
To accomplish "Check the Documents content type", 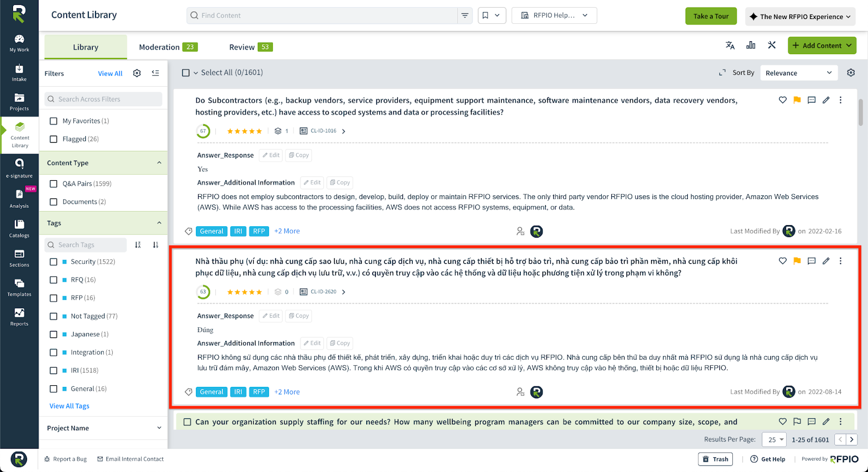I will [x=53, y=202].
